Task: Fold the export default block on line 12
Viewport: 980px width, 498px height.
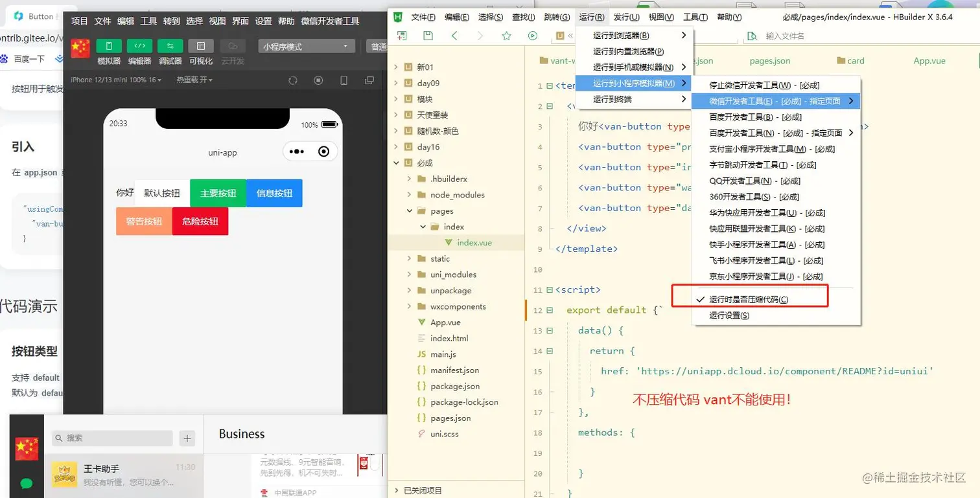Action: [550, 310]
